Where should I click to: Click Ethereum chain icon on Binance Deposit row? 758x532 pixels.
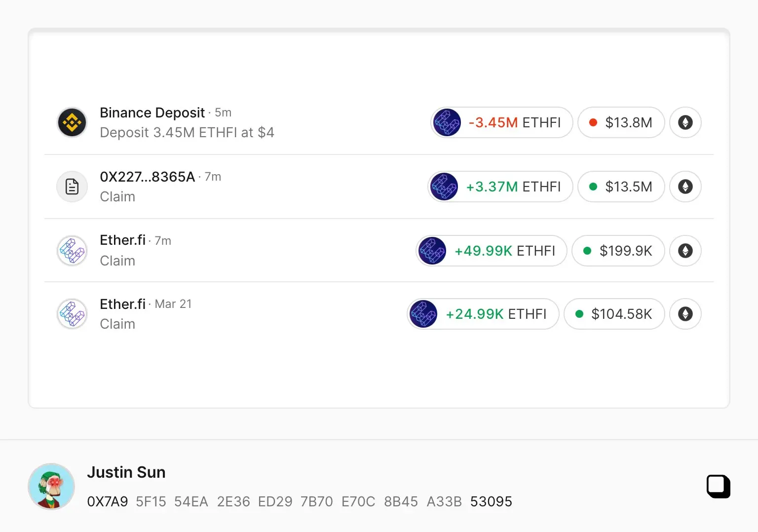click(x=685, y=122)
